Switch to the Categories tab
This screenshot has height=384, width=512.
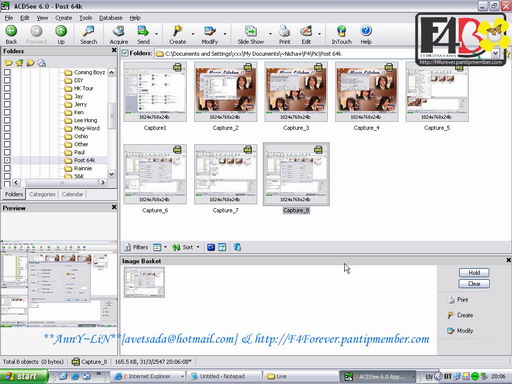[x=42, y=194]
